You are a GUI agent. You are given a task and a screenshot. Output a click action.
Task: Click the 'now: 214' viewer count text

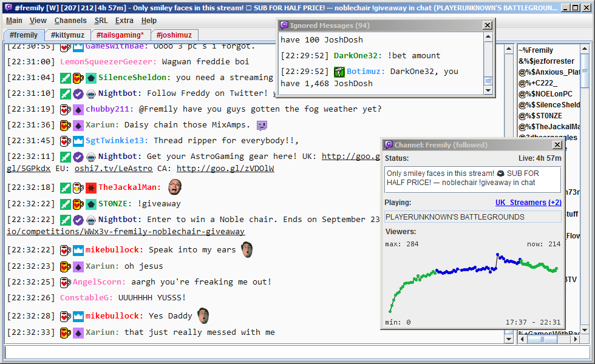point(543,244)
